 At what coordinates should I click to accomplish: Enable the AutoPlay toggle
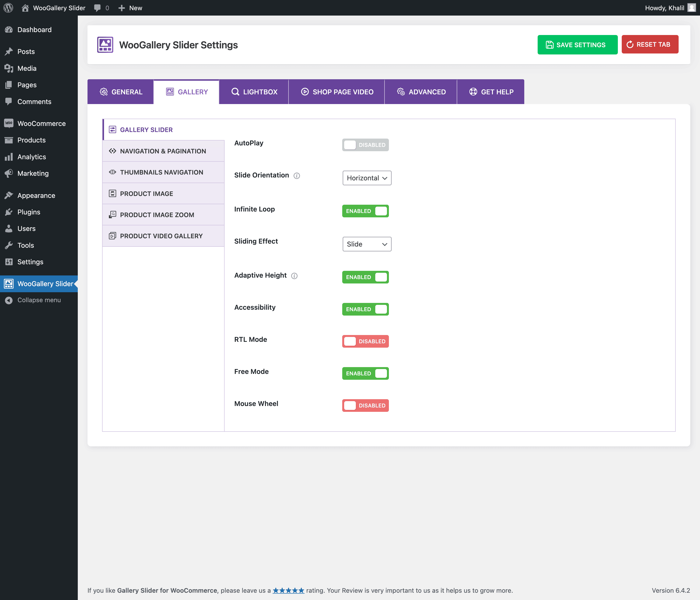pos(365,145)
